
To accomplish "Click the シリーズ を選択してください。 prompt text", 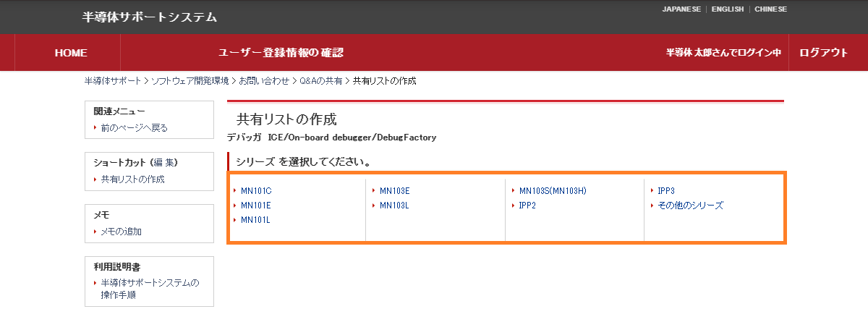I will tap(304, 161).
